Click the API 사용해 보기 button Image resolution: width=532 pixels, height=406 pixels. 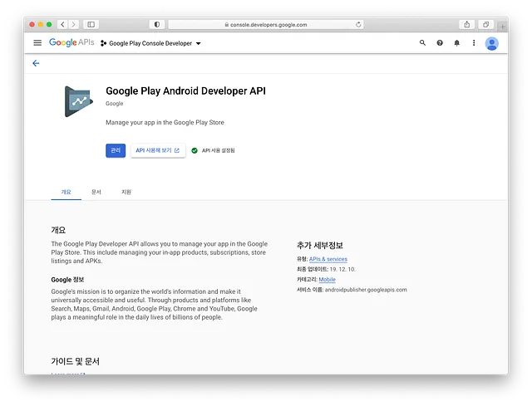[158, 150]
